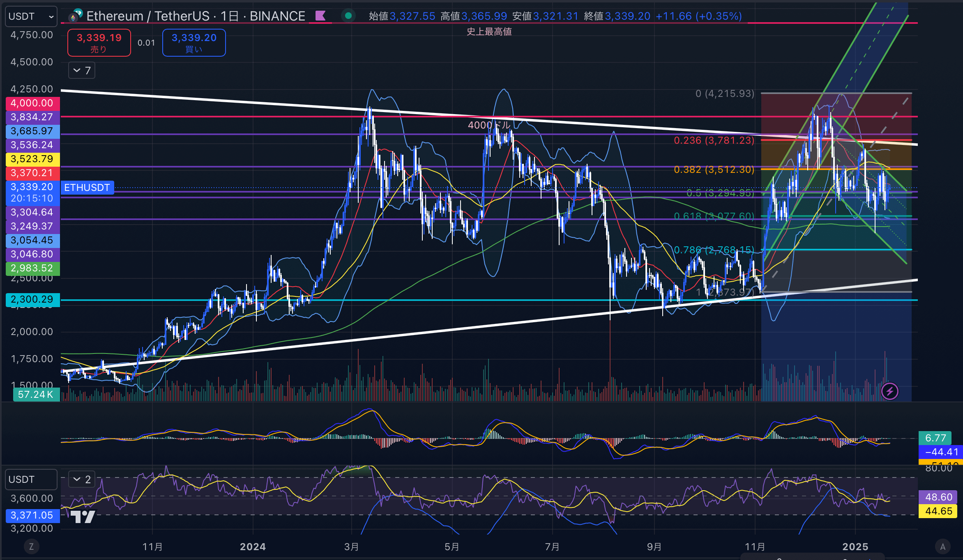Image resolution: width=963 pixels, height=560 pixels.
Task: Click the 11月 label near 2025 on time axis
Action: click(755, 547)
